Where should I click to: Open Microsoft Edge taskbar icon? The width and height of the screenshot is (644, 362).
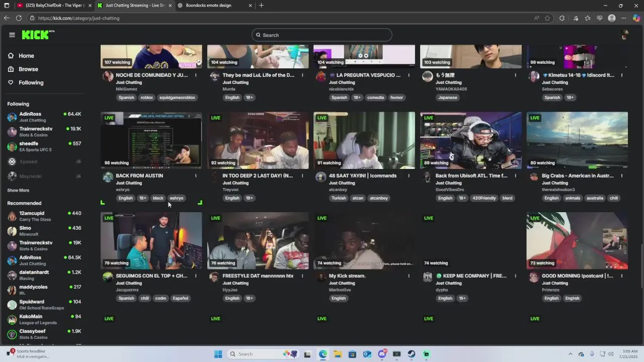pos(323,354)
